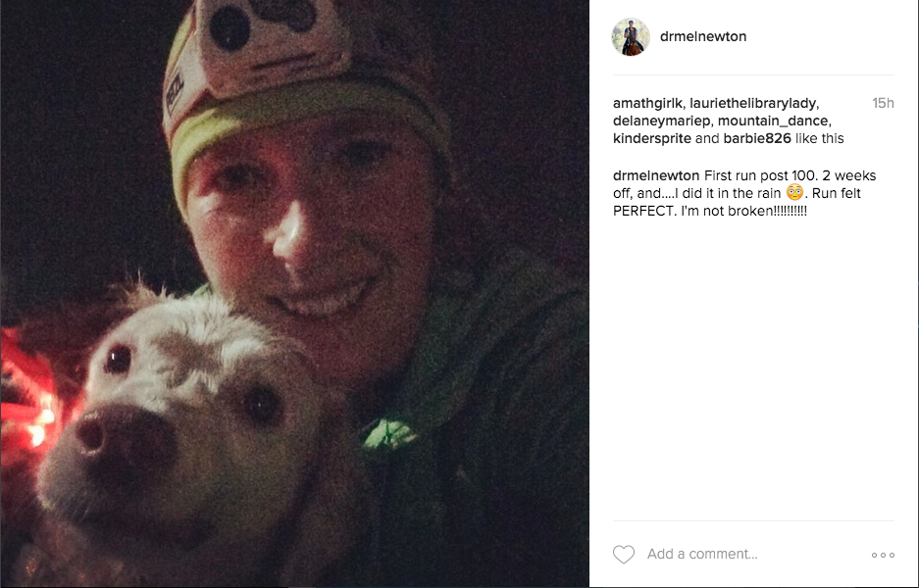Viewport: 919px width, 588px height.
Task: View barbie826's profile
Action: (x=757, y=138)
